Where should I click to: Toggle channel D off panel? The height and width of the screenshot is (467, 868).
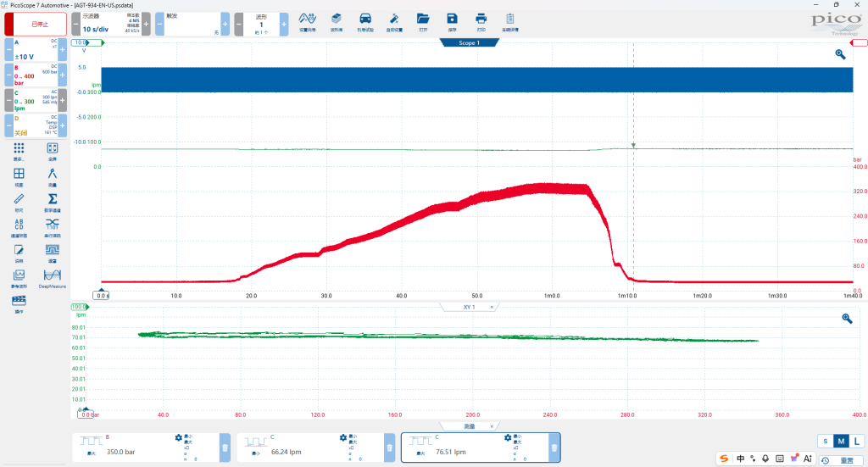coord(36,125)
